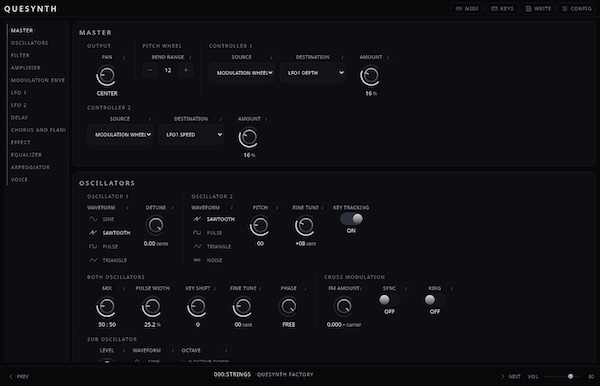600x386 pixels.
Task: Click the KEY SHIFT knob
Action: click(197, 306)
